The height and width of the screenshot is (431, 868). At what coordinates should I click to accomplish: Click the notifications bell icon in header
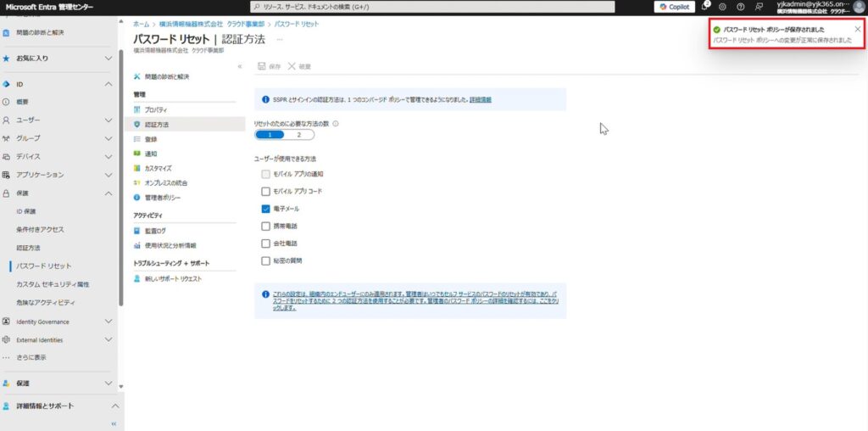(x=704, y=7)
